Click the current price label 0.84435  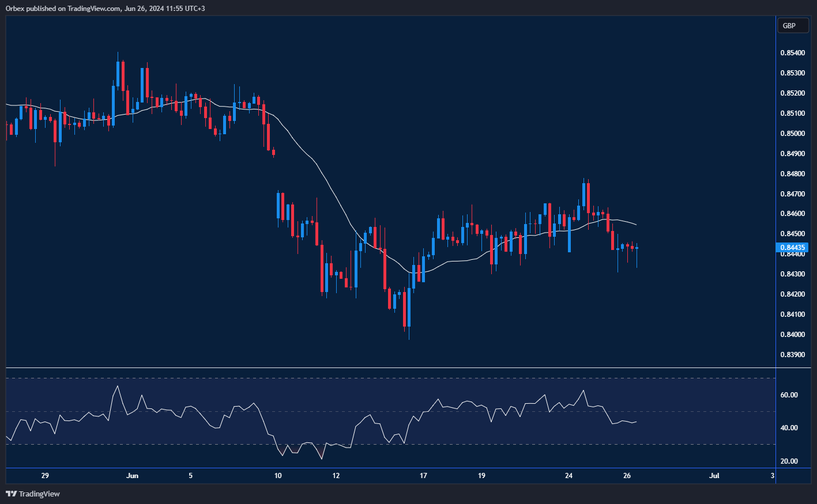pyautogui.click(x=792, y=248)
